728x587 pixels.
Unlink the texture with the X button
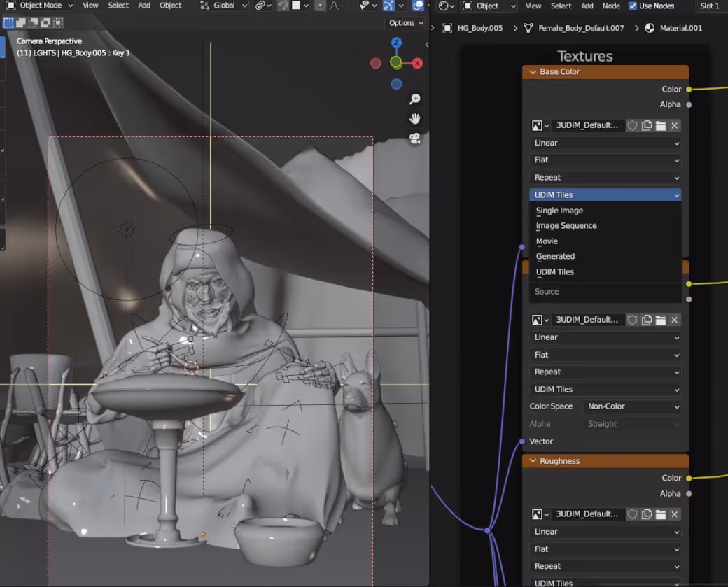[674, 125]
